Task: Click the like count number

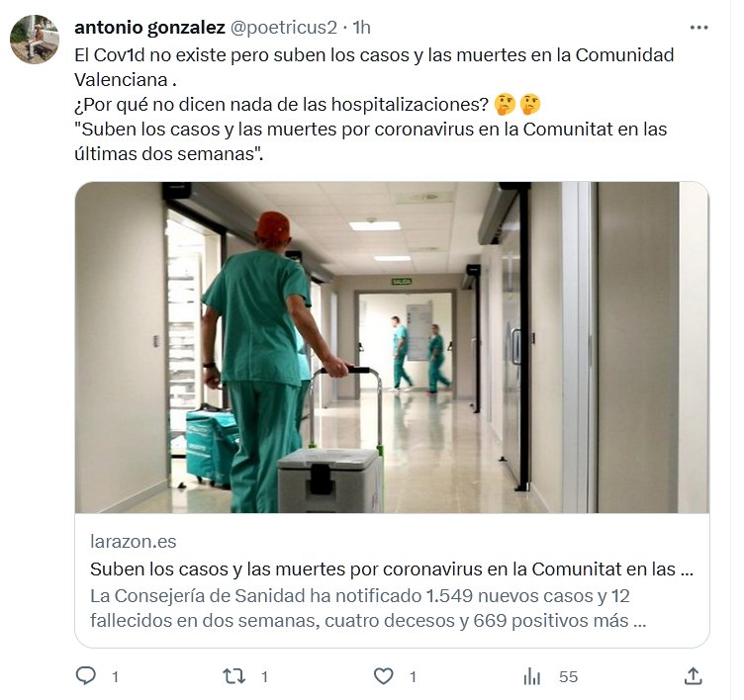Action: [413, 676]
